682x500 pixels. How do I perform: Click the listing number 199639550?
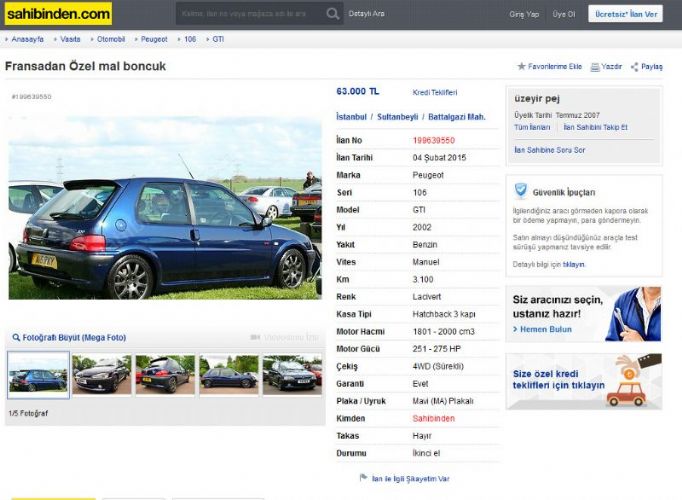(x=434, y=140)
